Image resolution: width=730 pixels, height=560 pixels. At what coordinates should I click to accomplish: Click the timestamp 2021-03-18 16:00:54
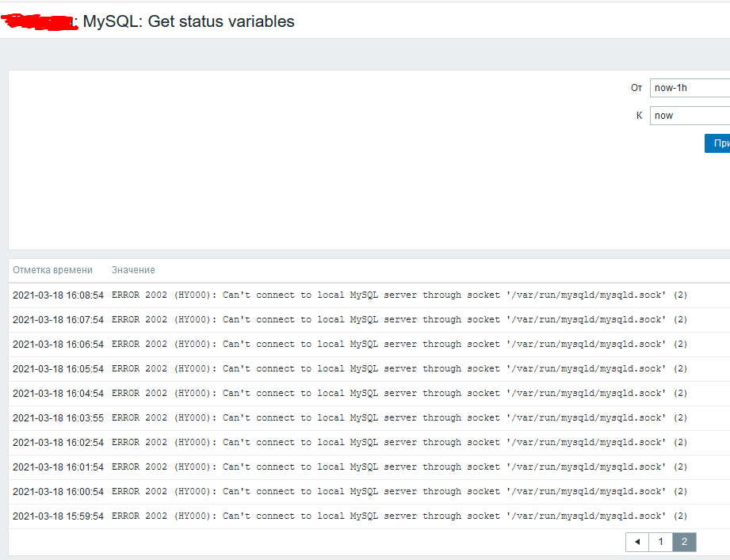pyautogui.click(x=58, y=492)
